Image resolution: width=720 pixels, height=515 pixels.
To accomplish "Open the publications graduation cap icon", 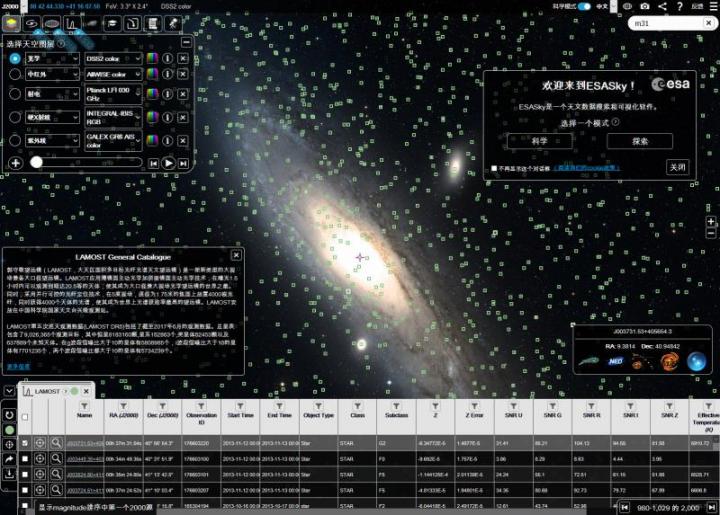I will [x=112, y=23].
